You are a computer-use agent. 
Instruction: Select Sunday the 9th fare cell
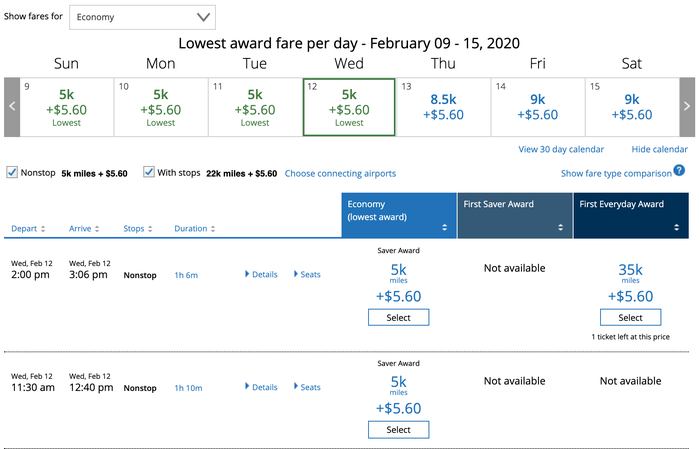coord(67,107)
